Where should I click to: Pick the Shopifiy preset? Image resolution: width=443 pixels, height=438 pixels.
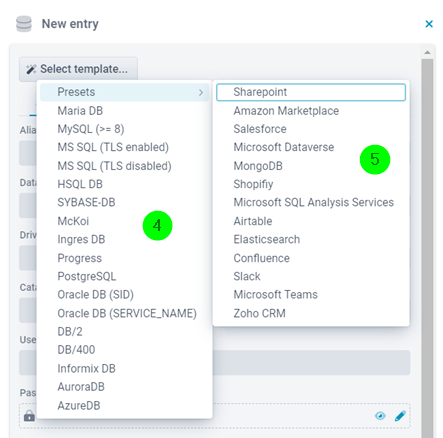[x=311, y=184]
